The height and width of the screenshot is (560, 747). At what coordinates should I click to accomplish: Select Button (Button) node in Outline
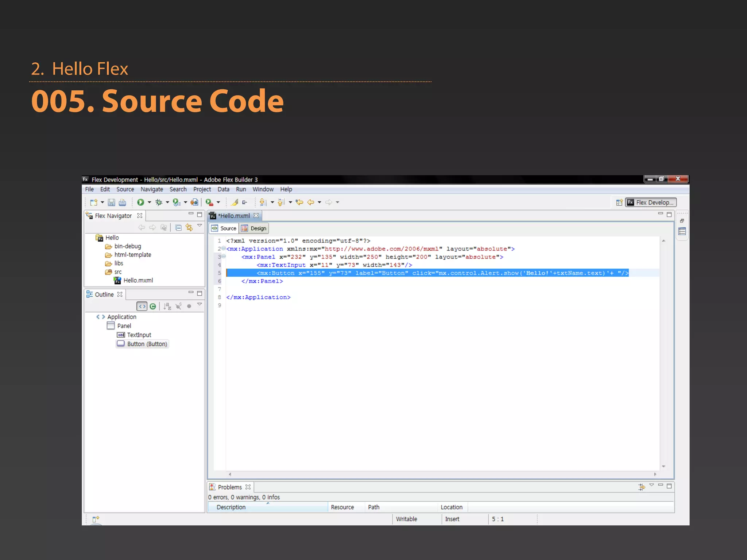142,344
